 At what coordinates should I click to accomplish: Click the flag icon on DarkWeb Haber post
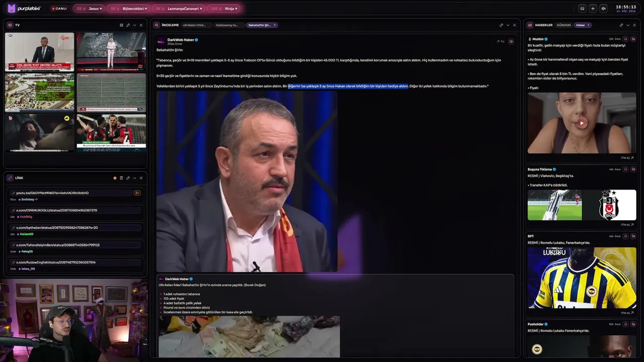511,42
